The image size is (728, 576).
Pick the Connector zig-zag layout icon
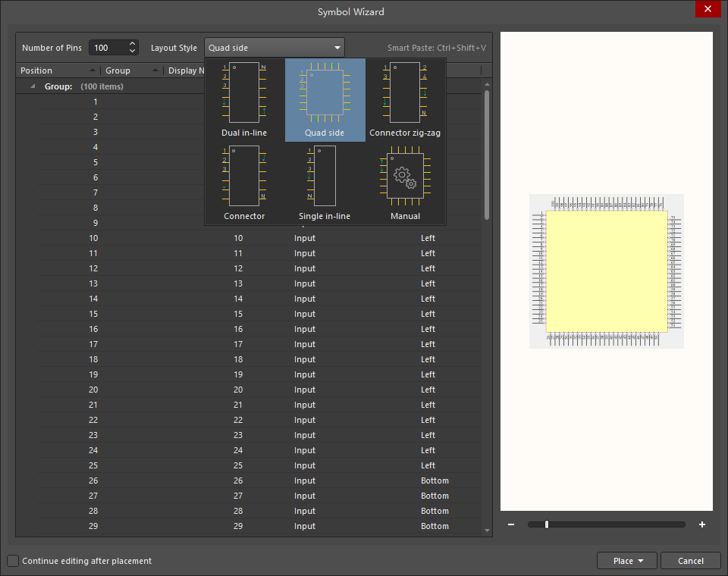coord(405,93)
